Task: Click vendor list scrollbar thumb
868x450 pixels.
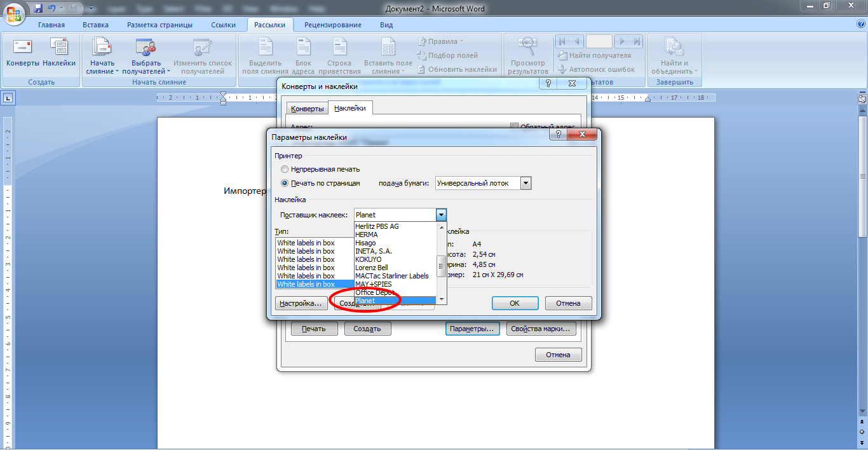Action: (x=442, y=265)
